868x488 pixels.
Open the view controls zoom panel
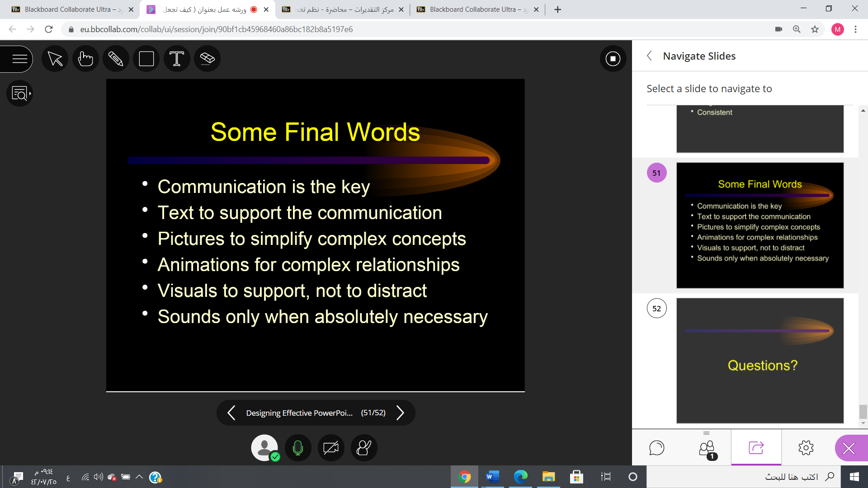click(x=20, y=94)
